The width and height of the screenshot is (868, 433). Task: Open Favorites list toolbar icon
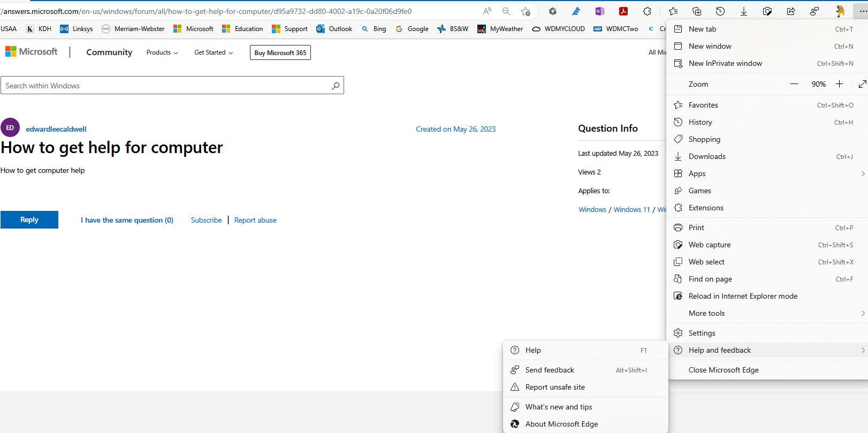click(x=673, y=11)
